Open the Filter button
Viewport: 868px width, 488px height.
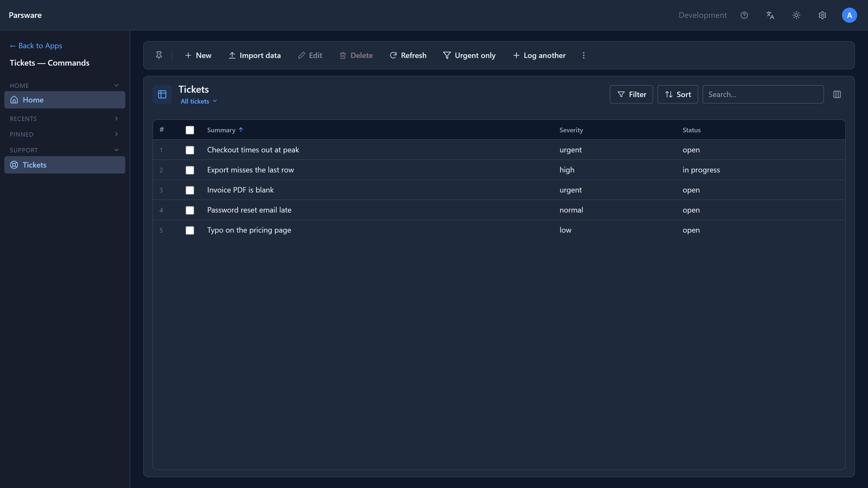pyautogui.click(x=631, y=94)
